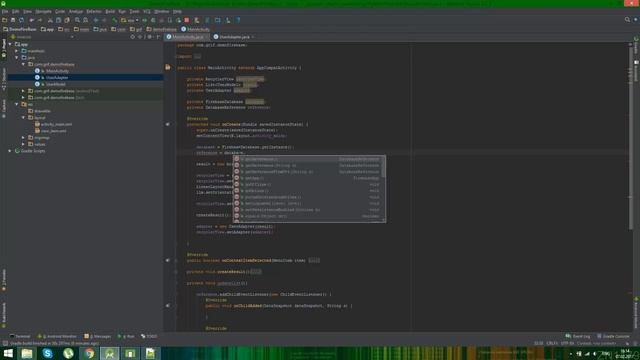The image size is (640, 360).
Task: Select the drawable folder
Action: pos(42,111)
